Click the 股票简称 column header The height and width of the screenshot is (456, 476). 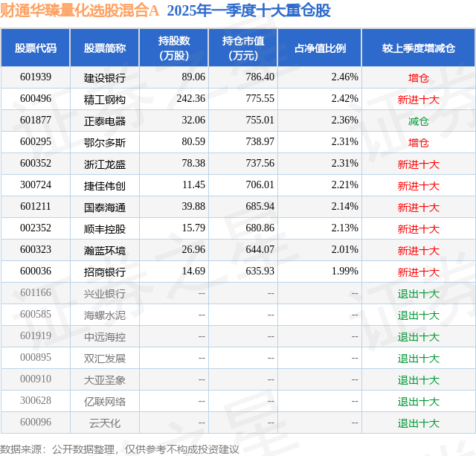click(105, 48)
